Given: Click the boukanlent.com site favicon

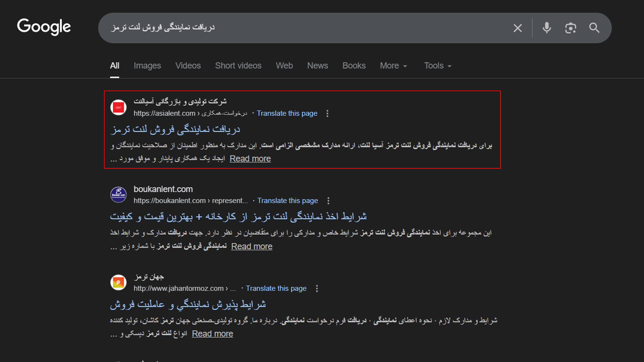Looking at the screenshot, I should (x=118, y=194).
